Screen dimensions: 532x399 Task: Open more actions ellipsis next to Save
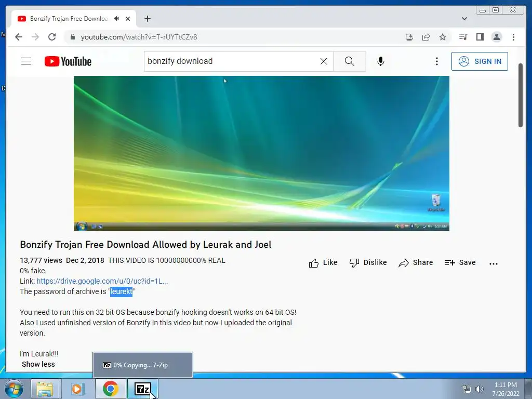494,263
